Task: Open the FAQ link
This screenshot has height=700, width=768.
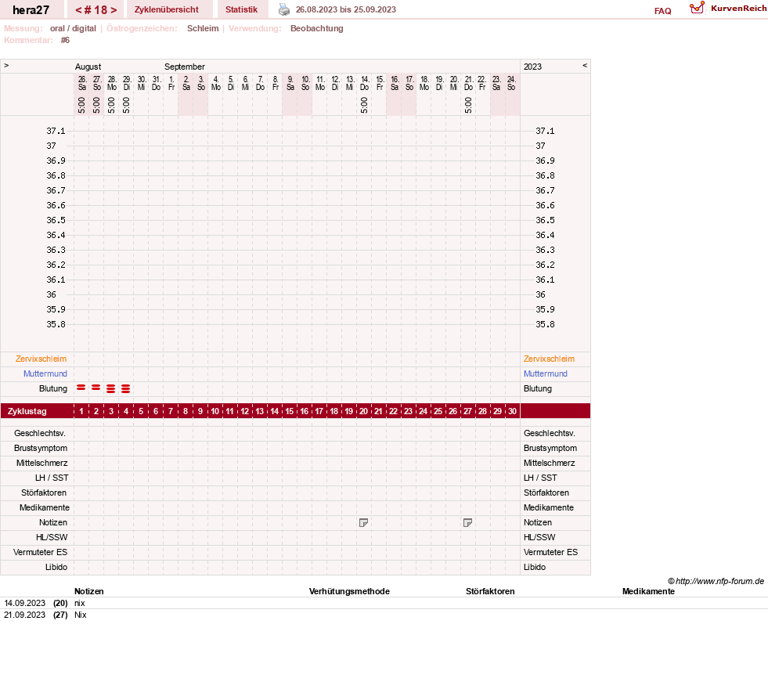Action: point(662,11)
